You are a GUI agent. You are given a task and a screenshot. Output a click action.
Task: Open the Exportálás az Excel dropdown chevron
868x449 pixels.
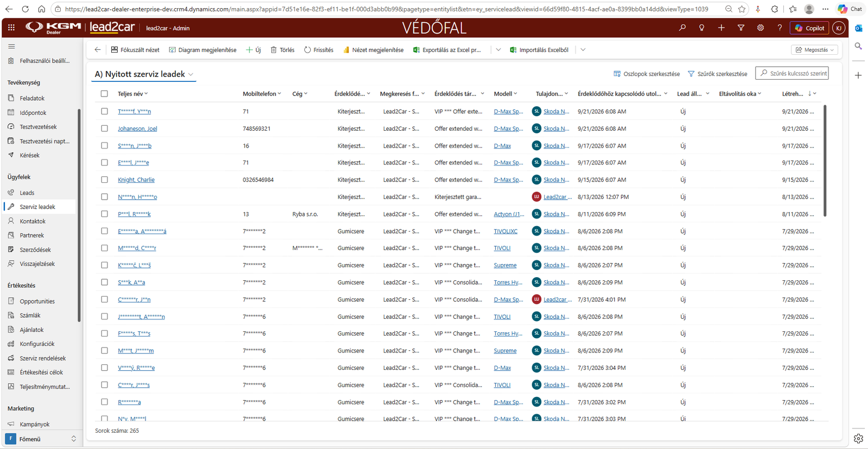point(498,50)
